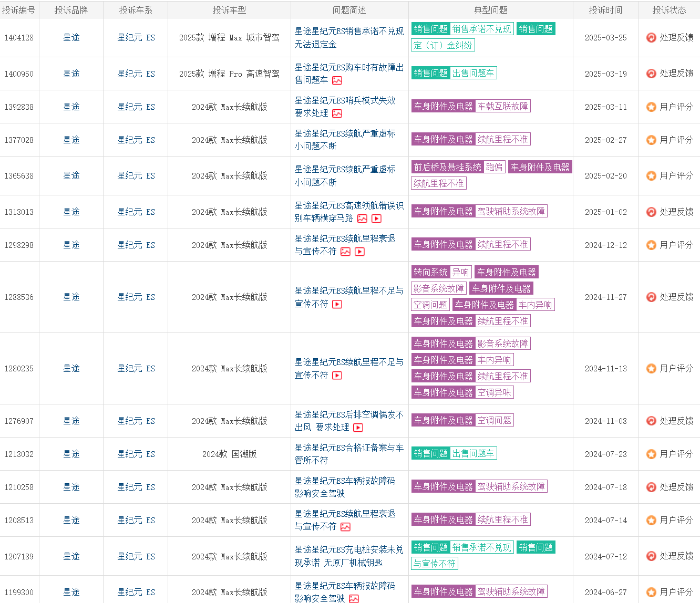Select the 销售承诺不兑现 tag on complaint 1404128
Viewport: 700px width, 603px height.
[482, 29]
